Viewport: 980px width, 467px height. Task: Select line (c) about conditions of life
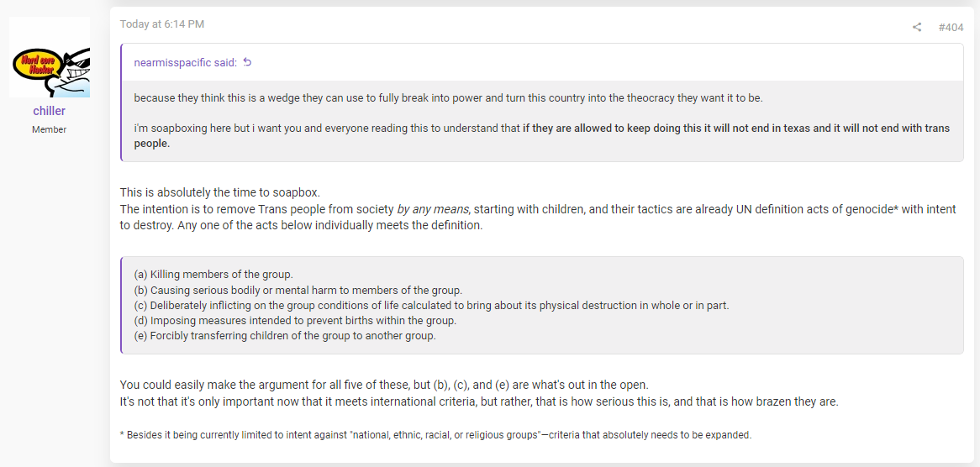[431, 305]
